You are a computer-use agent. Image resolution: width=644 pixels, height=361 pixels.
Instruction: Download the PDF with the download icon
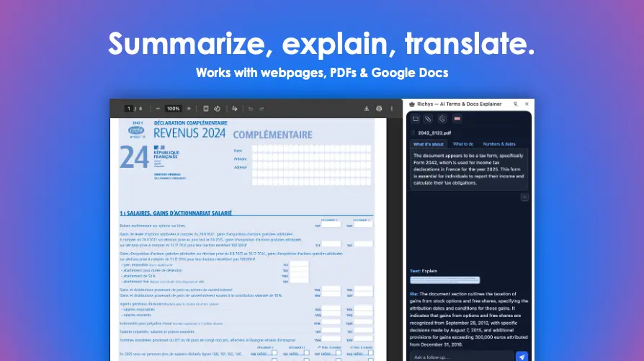367,109
